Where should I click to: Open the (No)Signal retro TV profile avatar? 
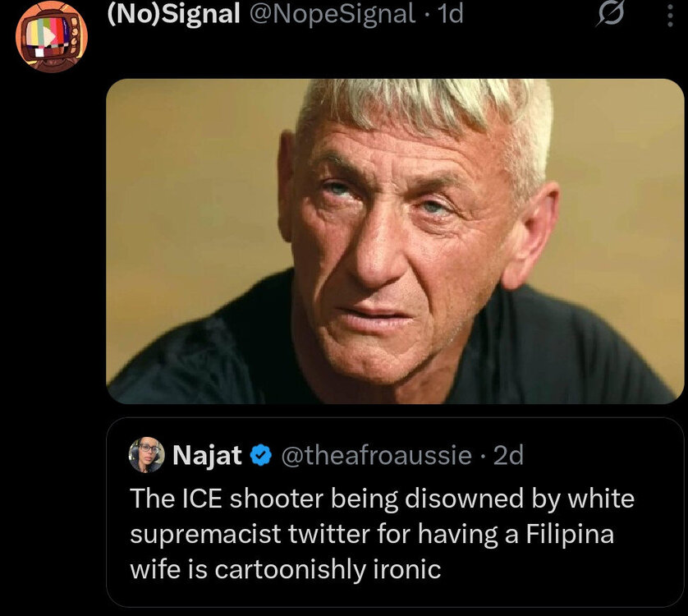coord(51,37)
